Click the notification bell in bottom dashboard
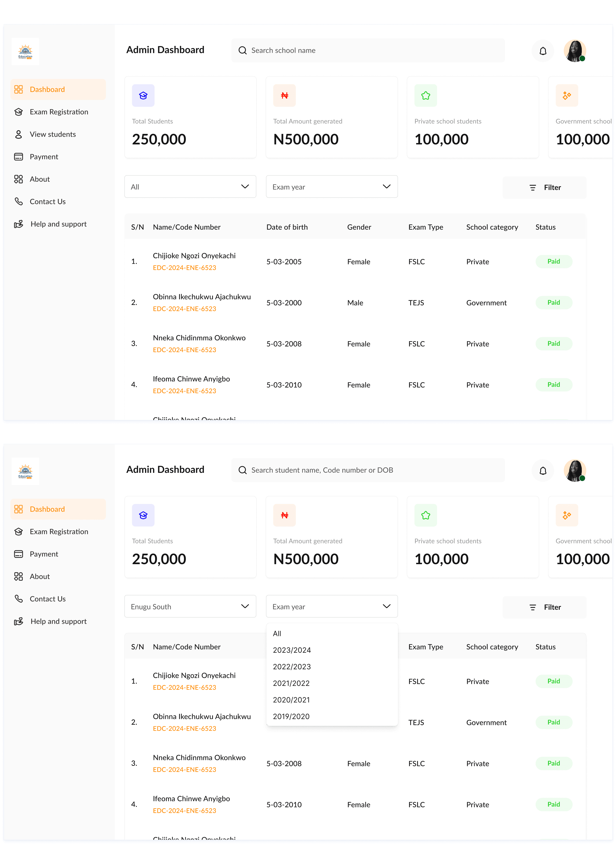616x864 pixels. 543,471
